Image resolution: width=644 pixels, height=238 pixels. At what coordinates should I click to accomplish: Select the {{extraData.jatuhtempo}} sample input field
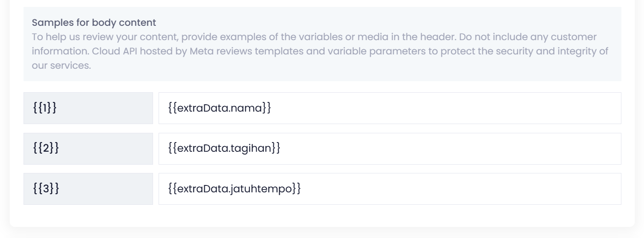(x=390, y=189)
